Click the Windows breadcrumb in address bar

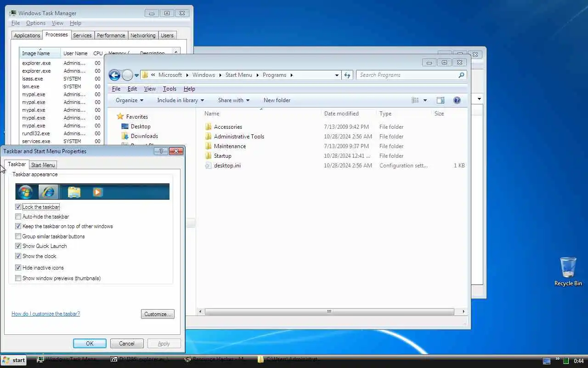click(204, 75)
